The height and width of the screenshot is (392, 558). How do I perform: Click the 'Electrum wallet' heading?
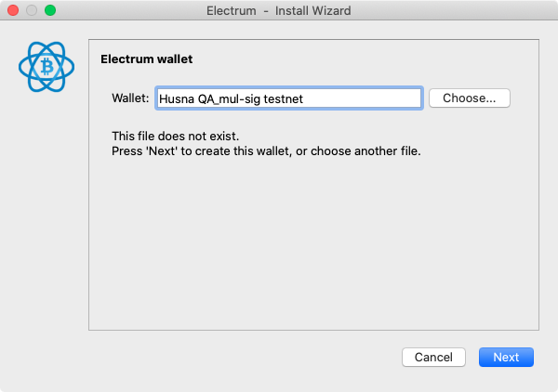146,59
